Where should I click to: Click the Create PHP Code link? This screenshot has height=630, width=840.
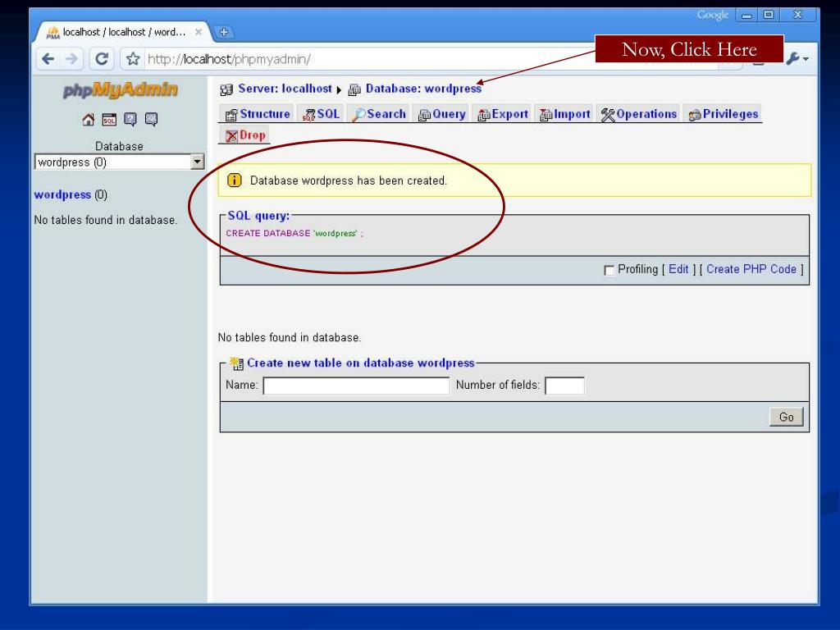(x=751, y=269)
